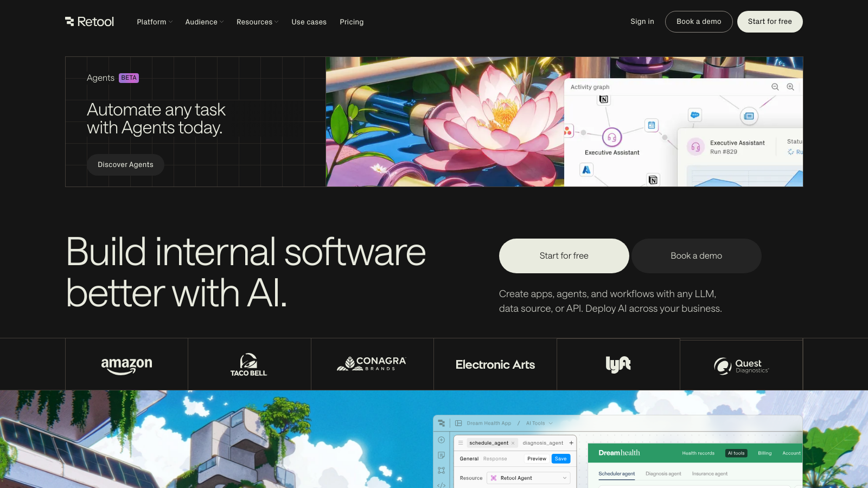
Task: Select the Salesforce node in the activity graph
Action: pyautogui.click(x=694, y=114)
